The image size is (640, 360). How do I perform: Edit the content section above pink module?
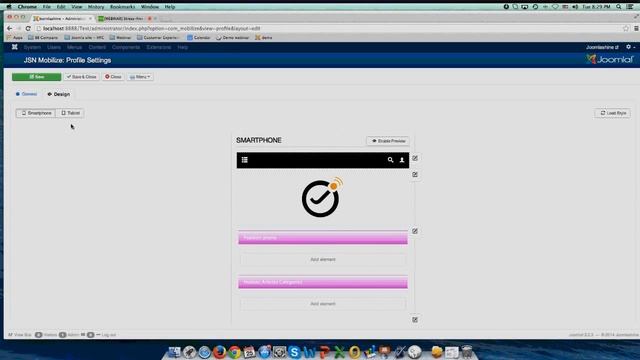pos(415,231)
